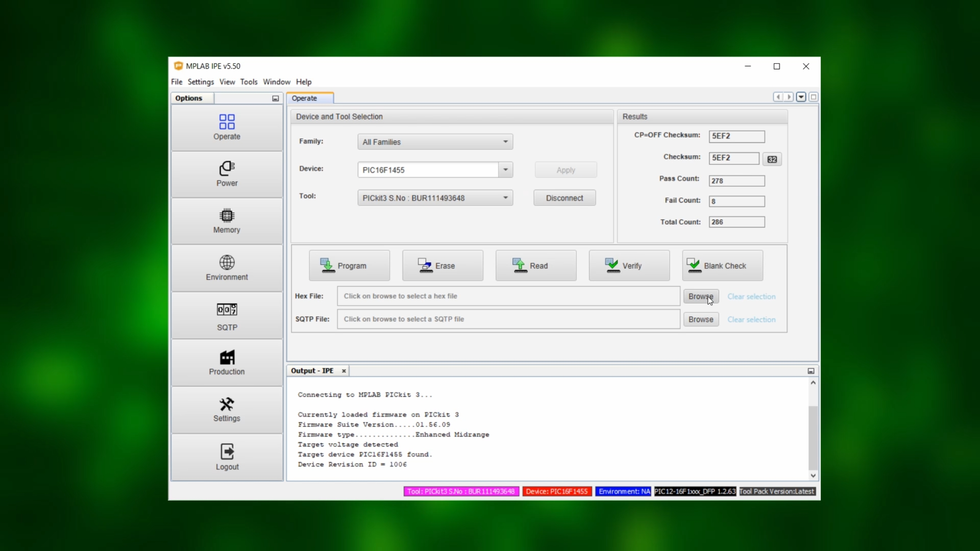The height and width of the screenshot is (551, 980).
Task: Toggle the 32-bit checksum button
Action: tap(772, 159)
